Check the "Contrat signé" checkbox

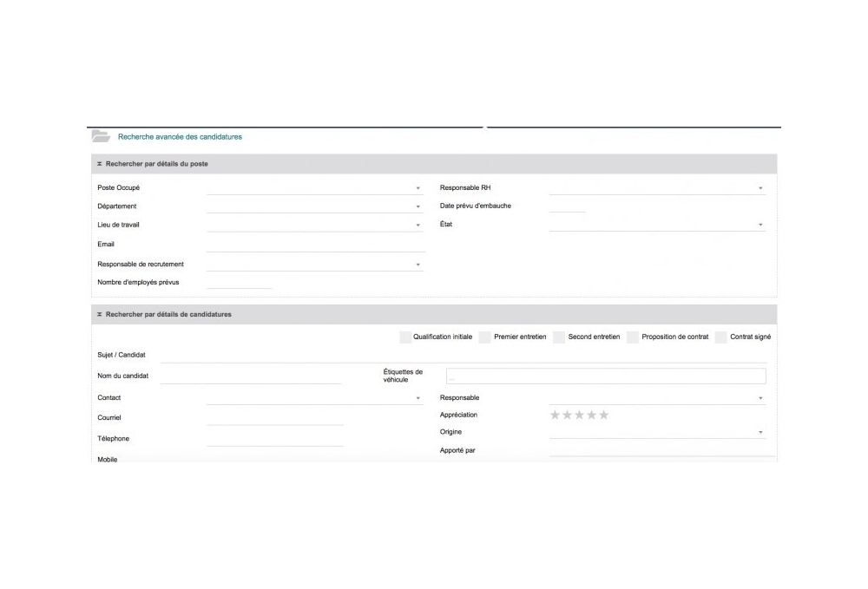click(x=719, y=337)
